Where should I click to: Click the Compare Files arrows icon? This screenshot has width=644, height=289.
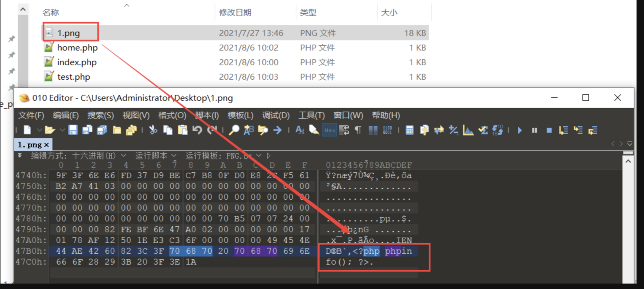pos(439,130)
